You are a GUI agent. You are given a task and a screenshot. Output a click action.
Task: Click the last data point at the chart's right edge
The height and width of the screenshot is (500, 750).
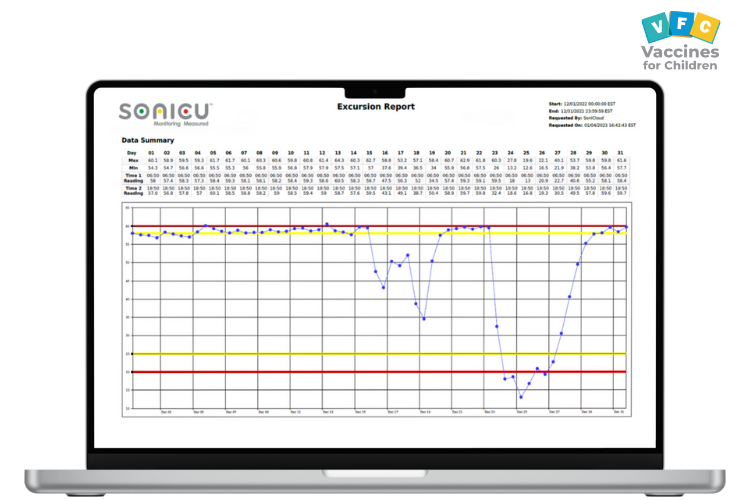625,227
